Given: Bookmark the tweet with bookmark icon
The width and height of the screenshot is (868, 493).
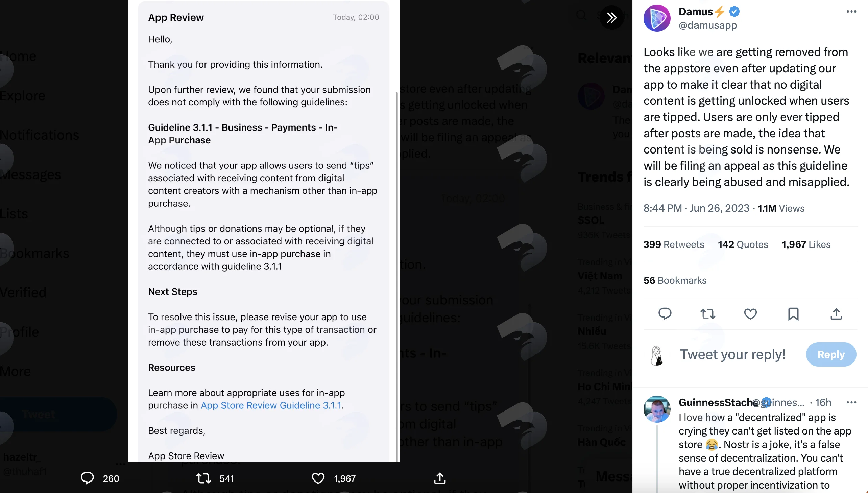Looking at the screenshot, I should tap(793, 314).
